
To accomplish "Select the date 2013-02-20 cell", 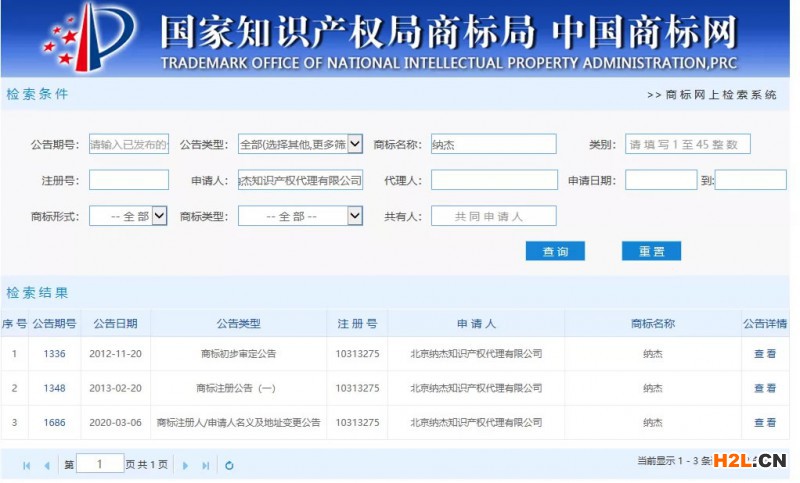I will click(x=115, y=388).
